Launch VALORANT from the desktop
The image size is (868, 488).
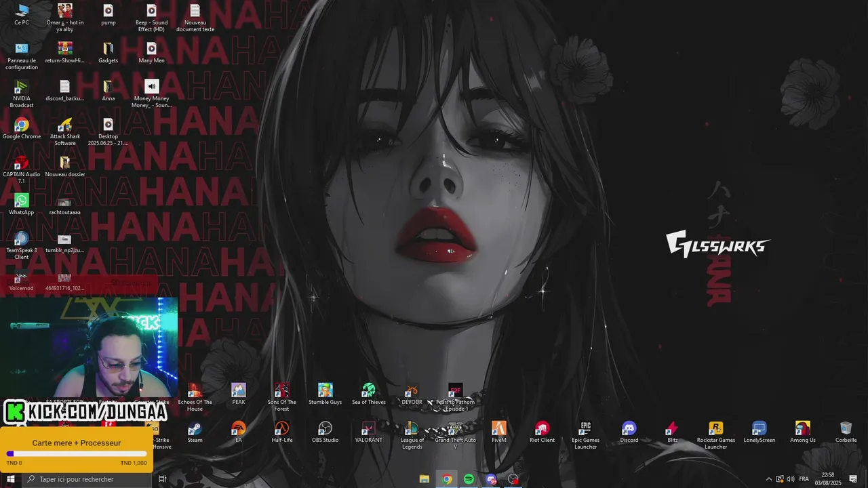tap(369, 432)
